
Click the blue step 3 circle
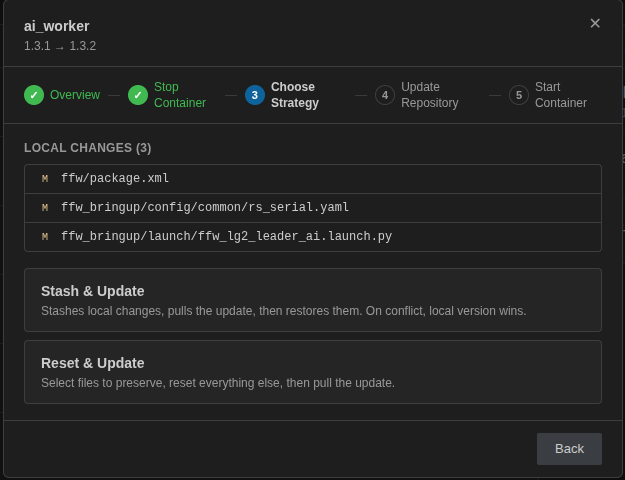pyautogui.click(x=255, y=95)
